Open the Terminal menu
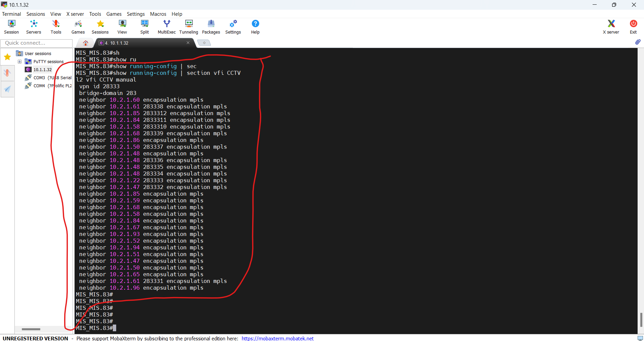The width and height of the screenshot is (644, 341). tap(11, 14)
